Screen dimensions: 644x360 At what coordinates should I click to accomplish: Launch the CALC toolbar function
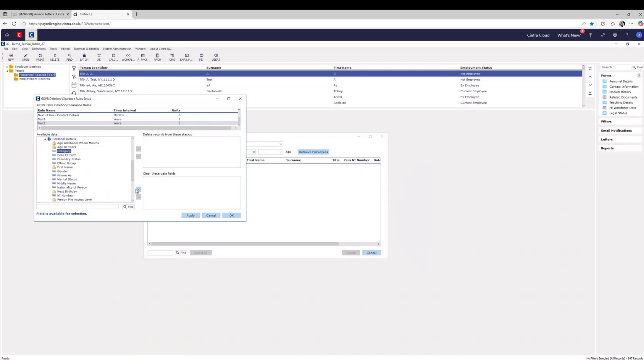pos(113,57)
